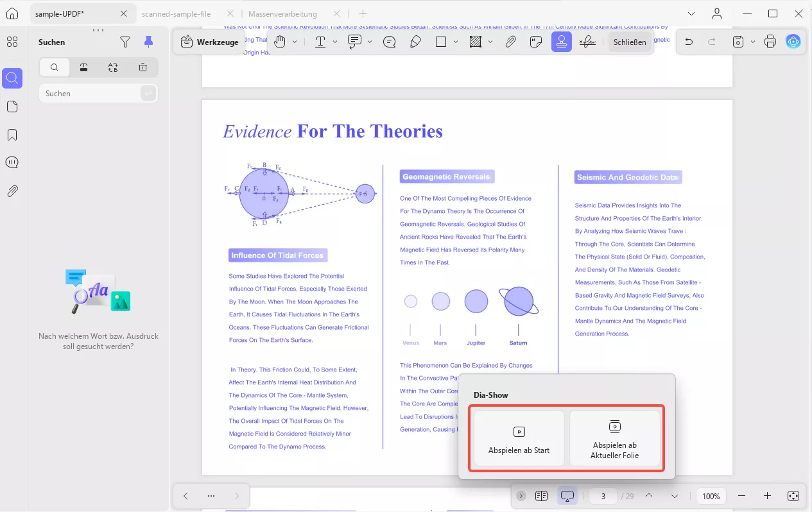This screenshot has height=512, width=812.
Task: Switch to the sample-UPDF tab
Action: point(59,13)
